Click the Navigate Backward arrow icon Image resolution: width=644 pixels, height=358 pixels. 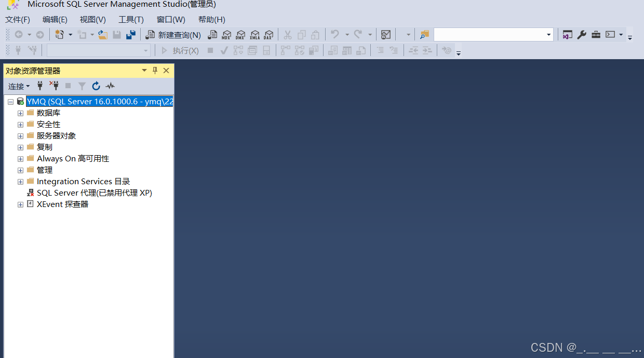point(19,35)
